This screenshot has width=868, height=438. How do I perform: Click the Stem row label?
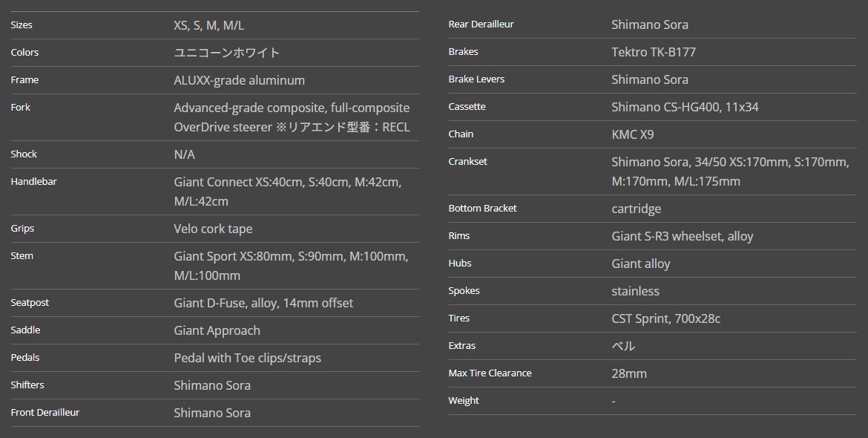pos(22,256)
